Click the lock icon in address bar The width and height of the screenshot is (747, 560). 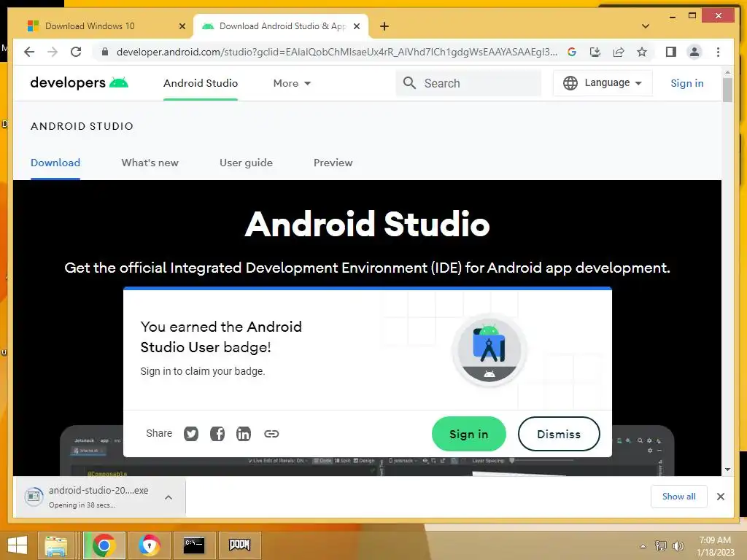[105, 52]
